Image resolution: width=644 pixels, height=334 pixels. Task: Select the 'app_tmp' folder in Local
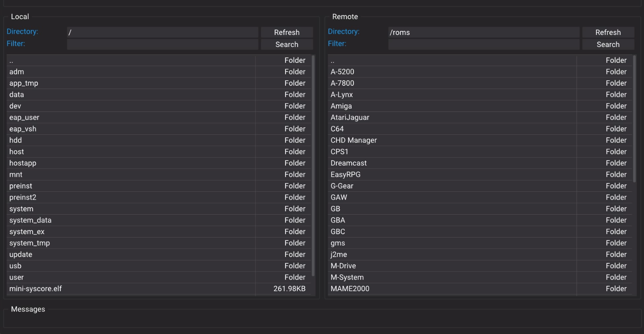tap(159, 83)
